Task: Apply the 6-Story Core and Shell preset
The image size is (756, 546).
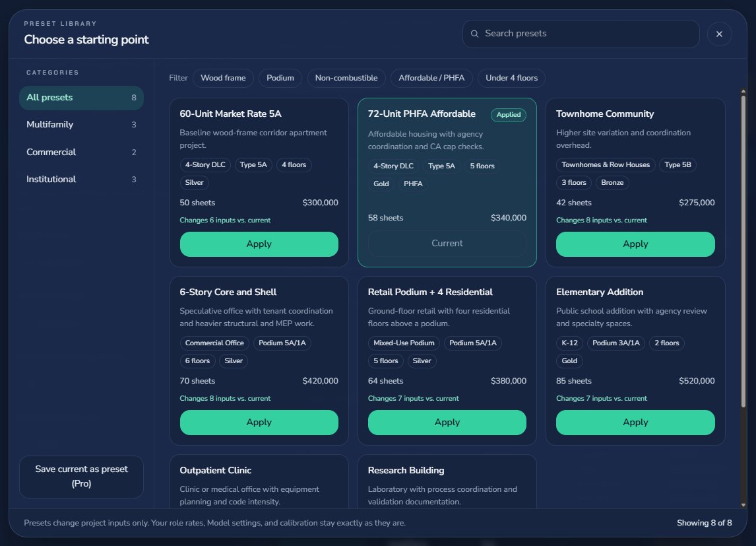Action: tap(259, 423)
